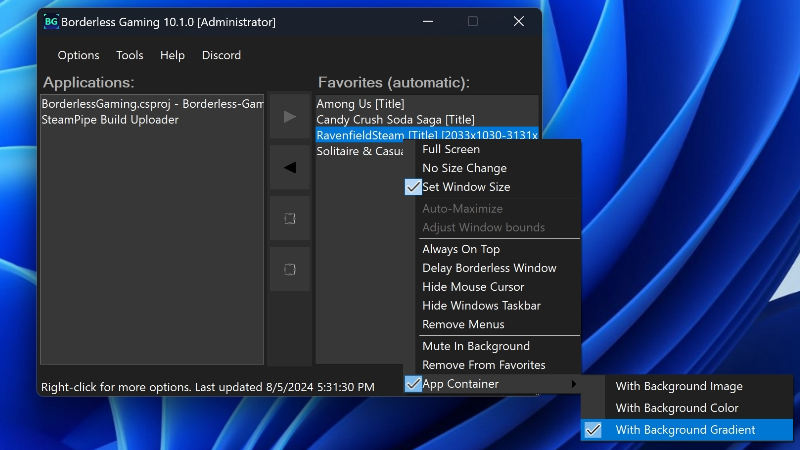800x450 pixels.
Task: Open the Options menu
Action: pyautogui.click(x=78, y=55)
